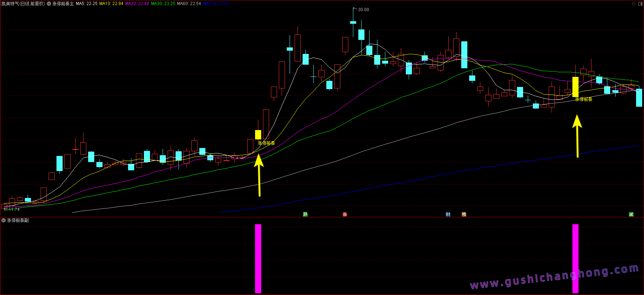Click the 涨停前奏副 sub-indicator name
The height and width of the screenshot is (295, 644).
click(x=18, y=220)
